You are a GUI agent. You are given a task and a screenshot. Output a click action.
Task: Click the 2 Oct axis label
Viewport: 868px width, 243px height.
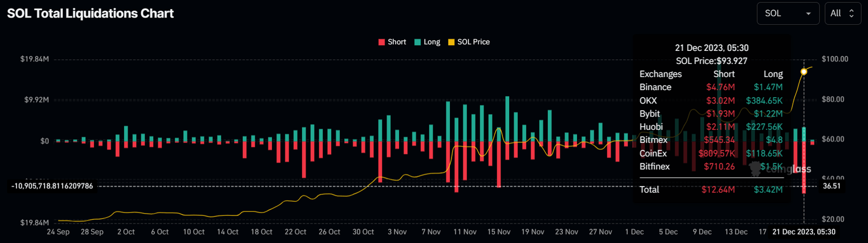125,232
